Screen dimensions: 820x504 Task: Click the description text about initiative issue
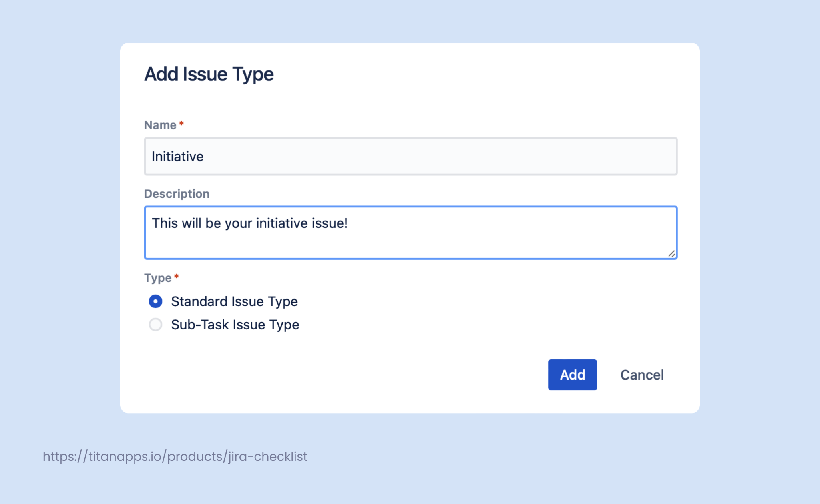tap(250, 223)
